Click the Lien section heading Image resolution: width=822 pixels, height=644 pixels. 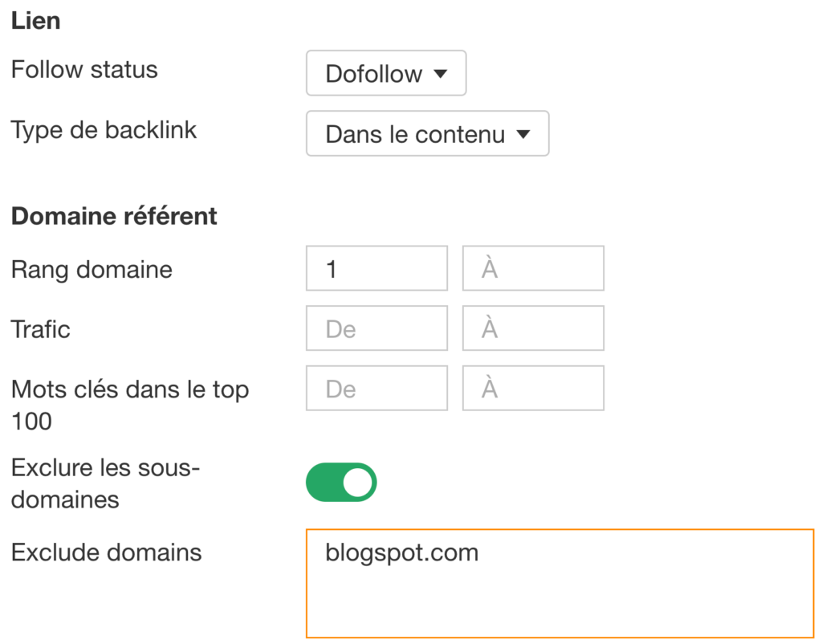pos(35,21)
